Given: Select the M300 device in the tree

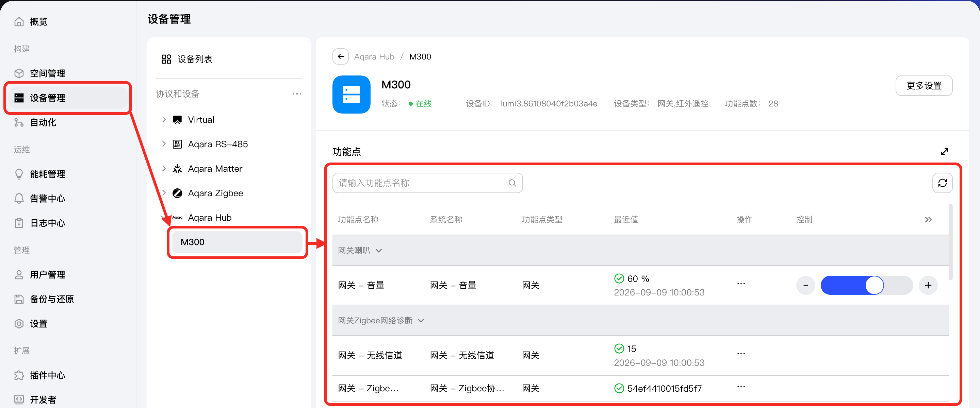Looking at the screenshot, I should (x=236, y=242).
